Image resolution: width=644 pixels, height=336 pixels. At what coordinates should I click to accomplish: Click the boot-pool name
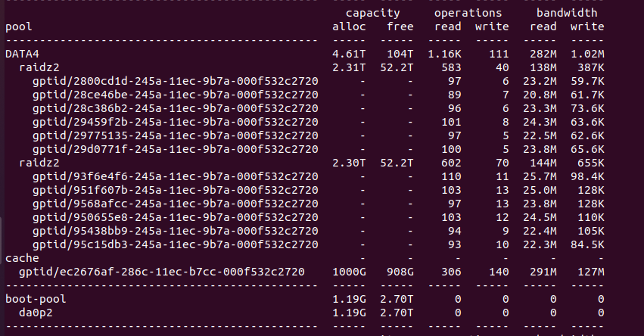coord(36,299)
